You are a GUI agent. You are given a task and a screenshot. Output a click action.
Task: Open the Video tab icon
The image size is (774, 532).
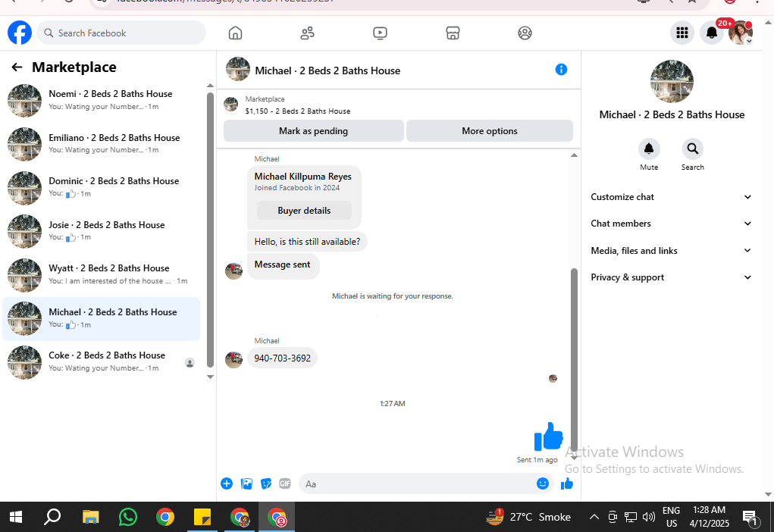click(380, 33)
